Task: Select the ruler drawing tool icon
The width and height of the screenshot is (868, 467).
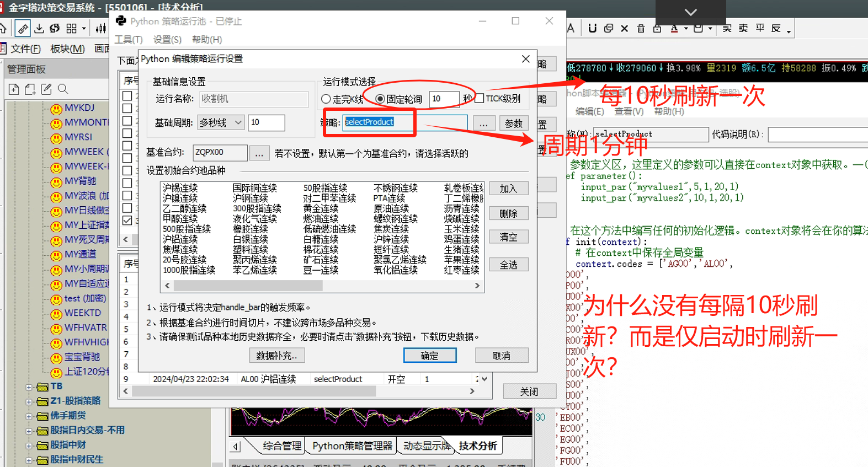Action: (23, 28)
